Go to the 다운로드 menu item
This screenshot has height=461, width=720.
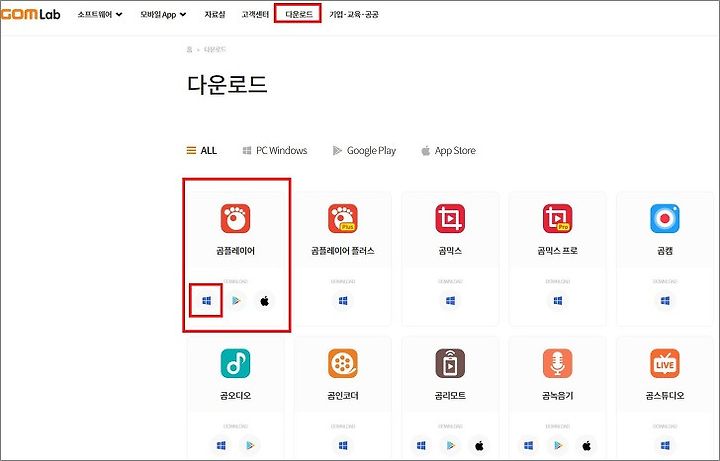click(298, 14)
